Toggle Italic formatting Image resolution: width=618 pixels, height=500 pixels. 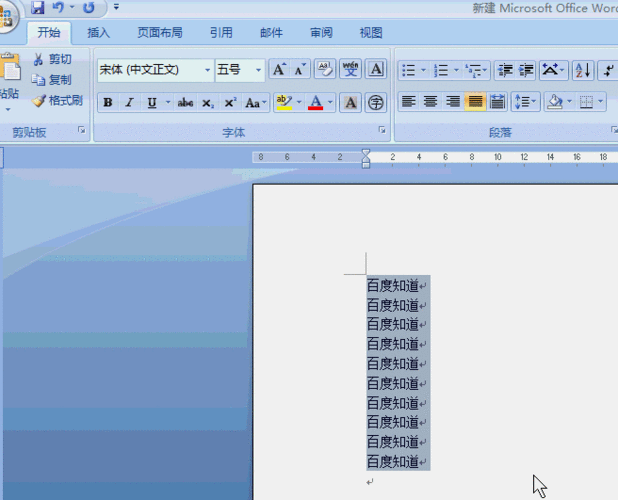coord(129,103)
